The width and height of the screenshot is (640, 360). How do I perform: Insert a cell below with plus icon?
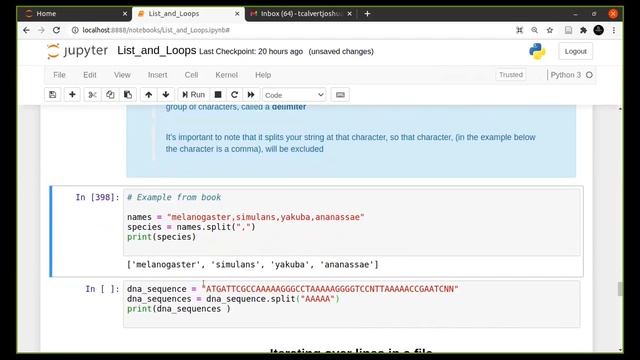(72, 95)
